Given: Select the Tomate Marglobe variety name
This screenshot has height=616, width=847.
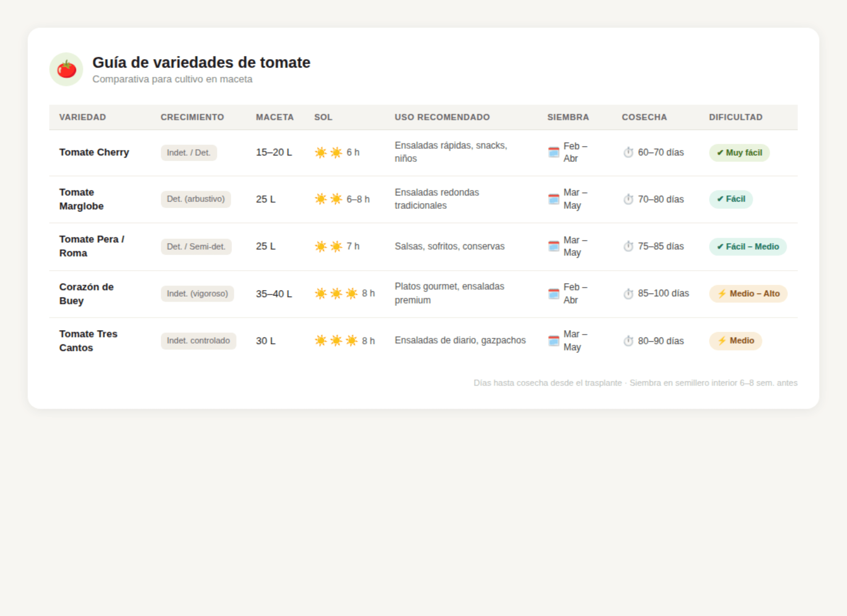Looking at the screenshot, I should click(81, 199).
